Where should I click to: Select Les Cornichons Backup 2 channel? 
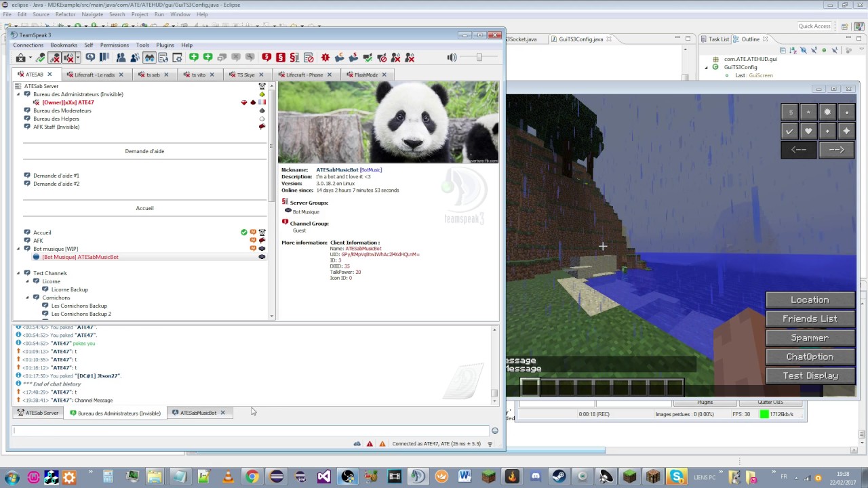81,314
